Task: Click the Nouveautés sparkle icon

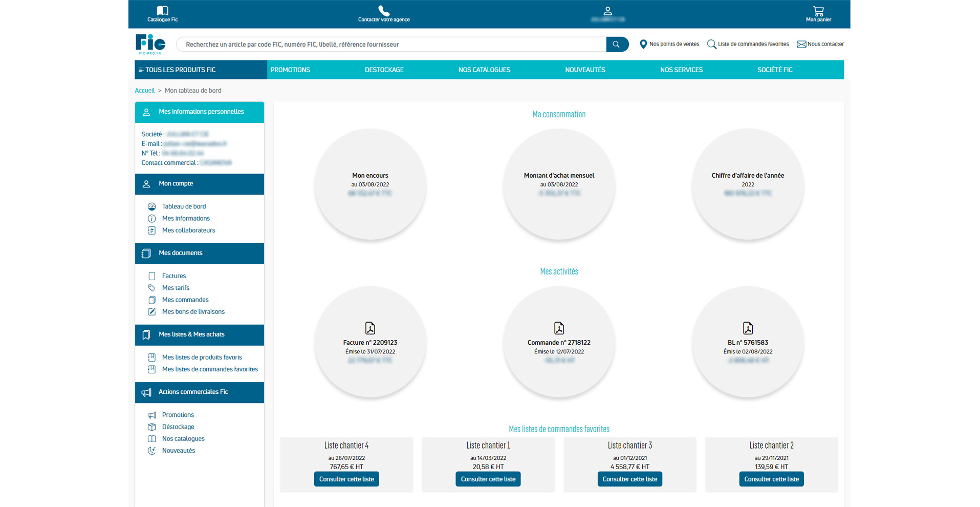Action: (x=151, y=451)
